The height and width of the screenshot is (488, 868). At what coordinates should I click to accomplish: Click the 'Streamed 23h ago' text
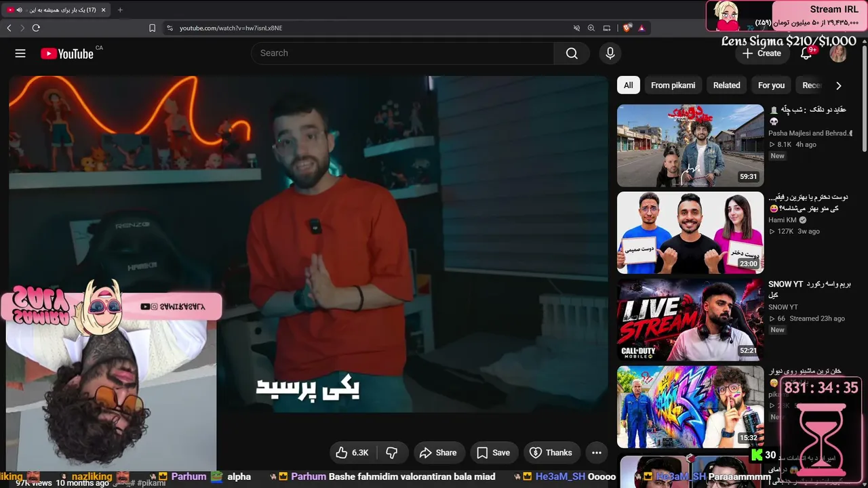(x=816, y=319)
